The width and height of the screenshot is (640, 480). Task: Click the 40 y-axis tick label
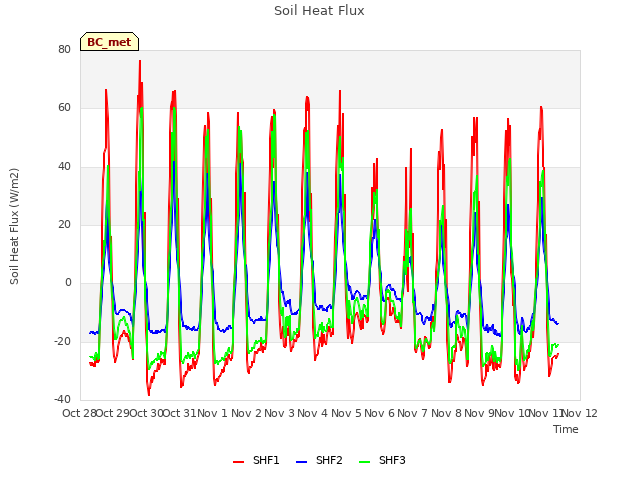(x=64, y=167)
